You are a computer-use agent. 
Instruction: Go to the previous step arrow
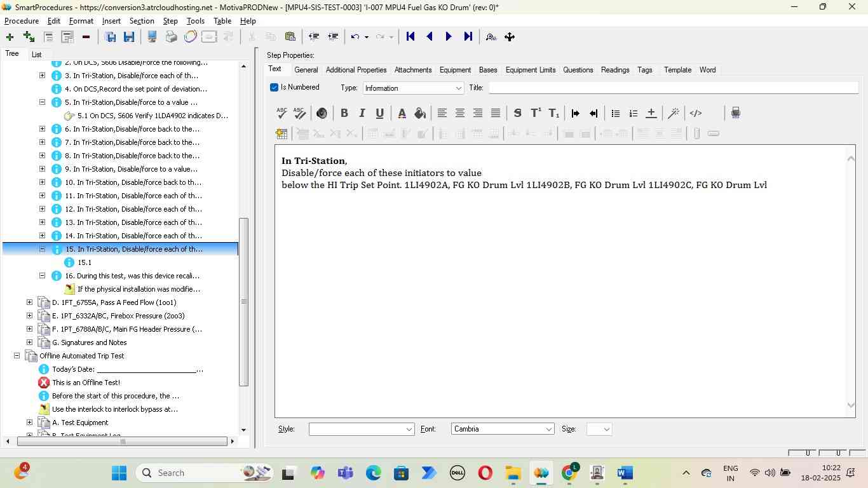click(430, 37)
